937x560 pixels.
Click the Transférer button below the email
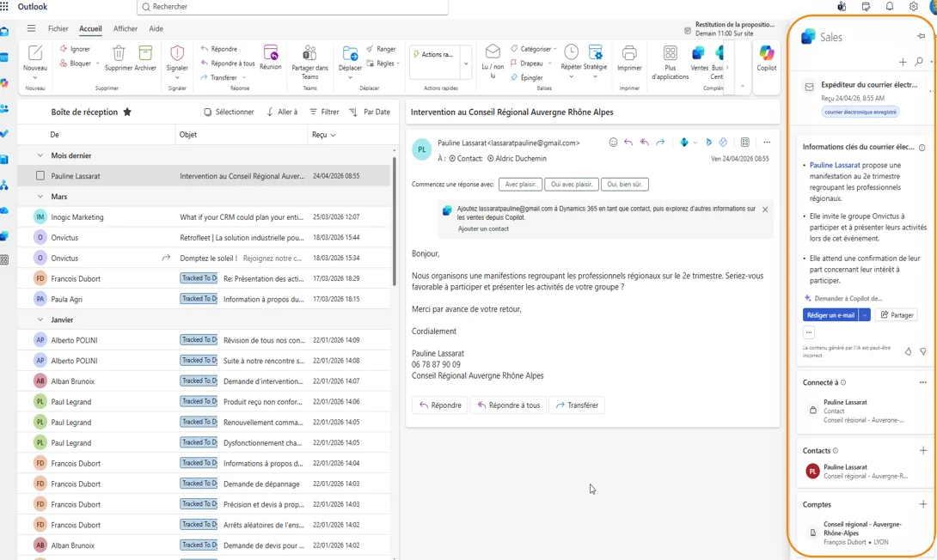point(577,405)
